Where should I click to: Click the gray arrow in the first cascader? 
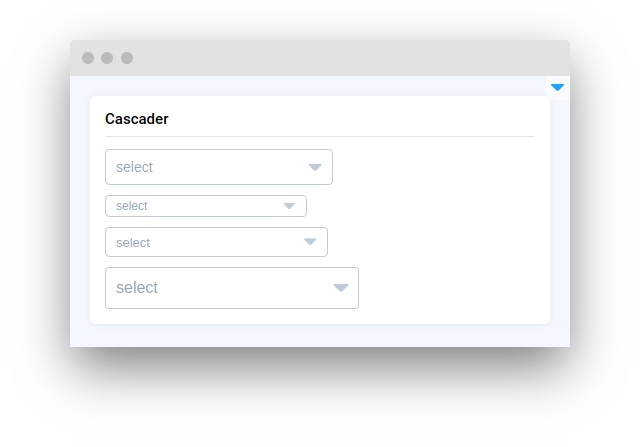pyautogui.click(x=315, y=167)
